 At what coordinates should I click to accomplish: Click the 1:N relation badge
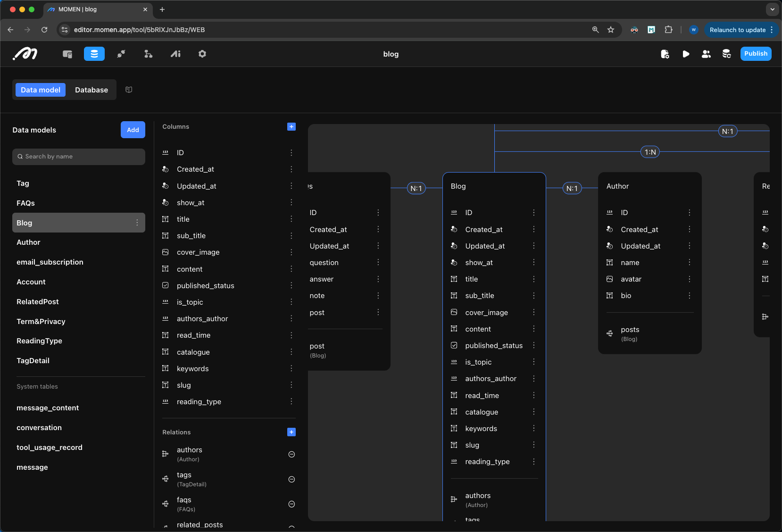point(650,152)
